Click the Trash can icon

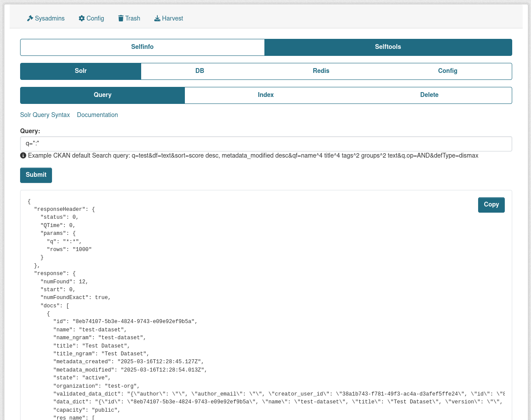(x=121, y=18)
